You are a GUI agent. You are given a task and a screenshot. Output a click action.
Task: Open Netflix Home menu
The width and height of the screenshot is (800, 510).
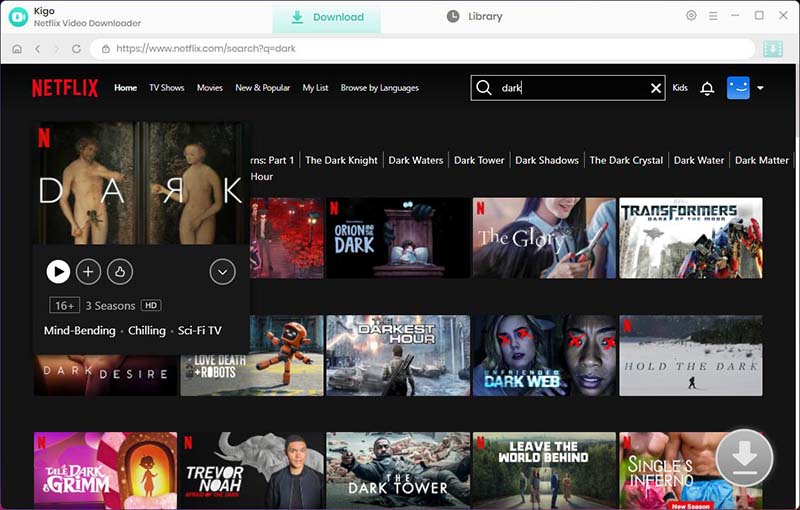click(126, 88)
